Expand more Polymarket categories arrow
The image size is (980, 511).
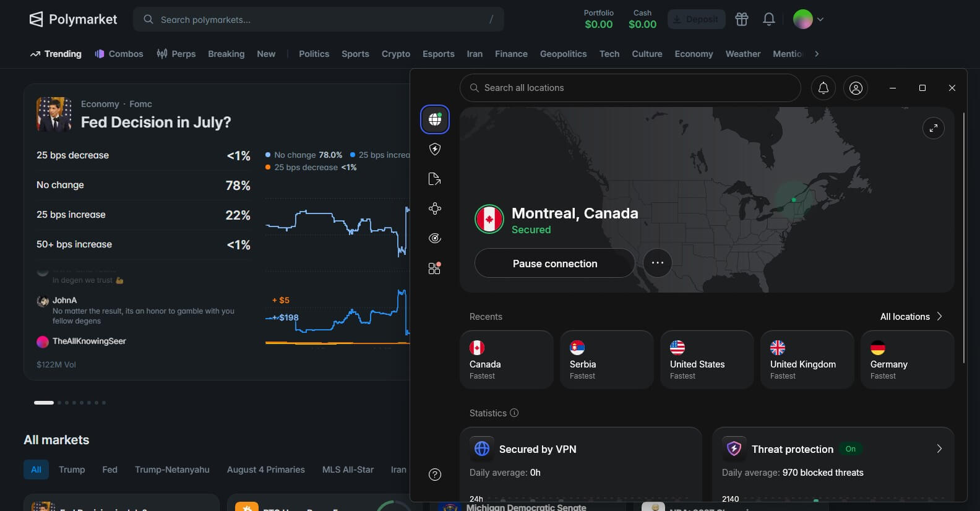click(817, 54)
